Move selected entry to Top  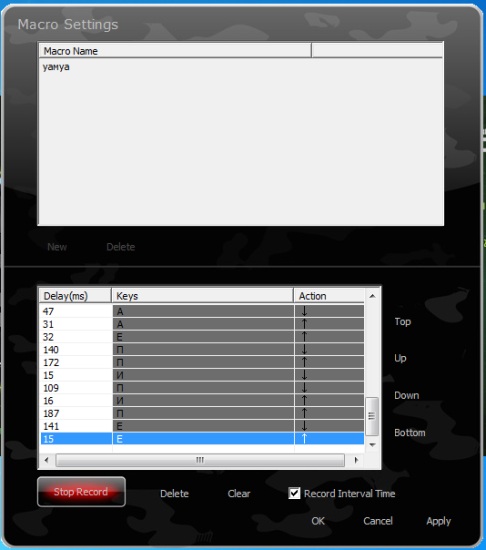pyautogui.click(x=403, y=322)
